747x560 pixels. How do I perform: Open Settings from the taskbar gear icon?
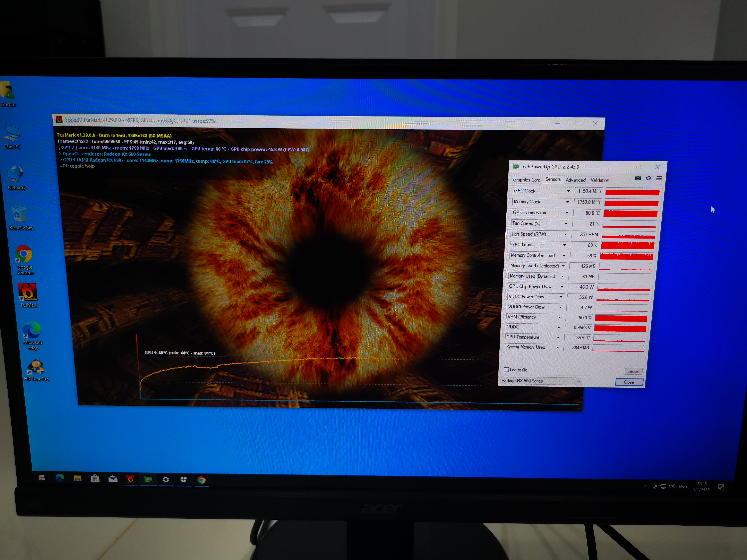click(x=166, y=479)
